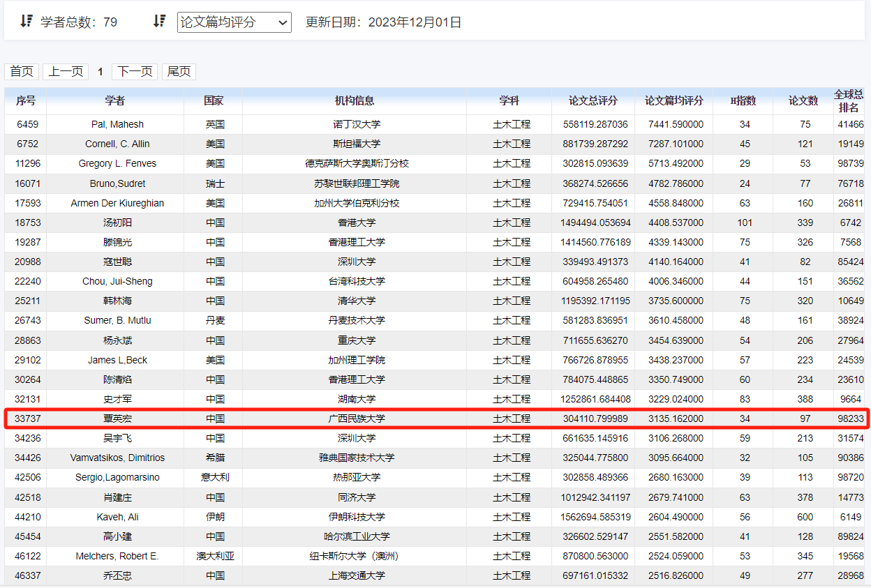Click the 机构信息 column header

click(x=355, y=101)
